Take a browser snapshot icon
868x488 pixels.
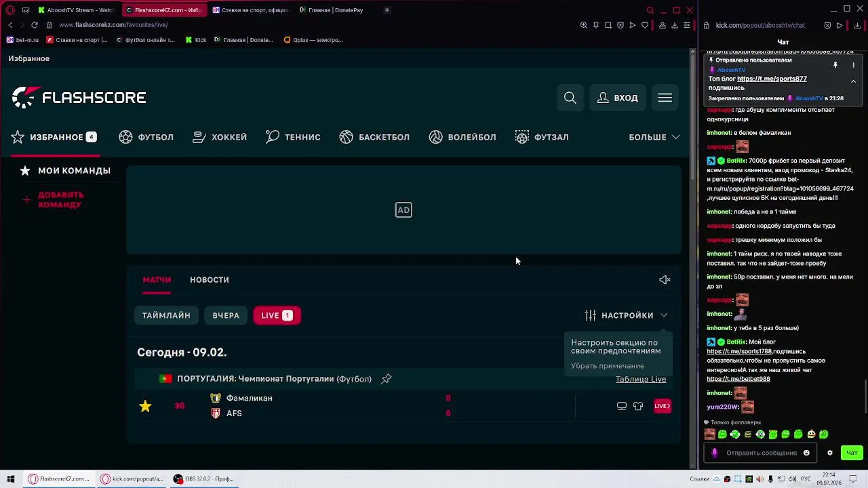click(x=608, y=25)
